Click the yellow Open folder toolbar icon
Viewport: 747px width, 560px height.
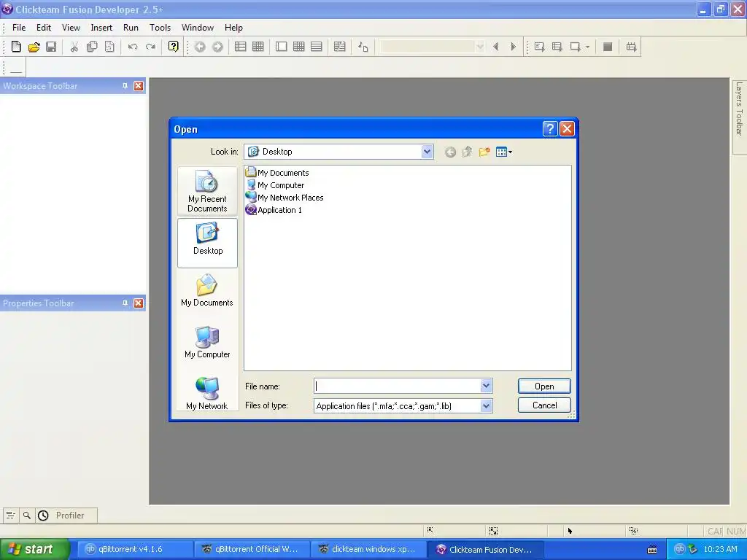(34, 47)
